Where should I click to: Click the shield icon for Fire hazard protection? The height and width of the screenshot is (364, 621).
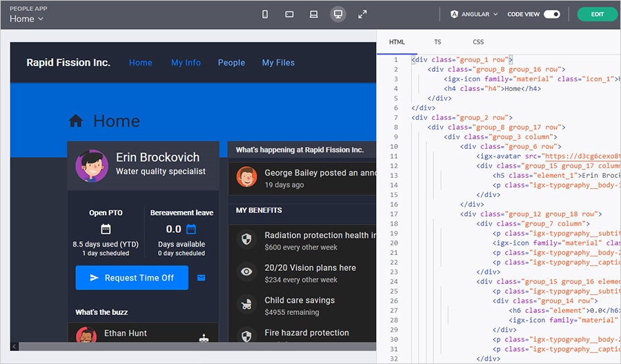(246, 336)
